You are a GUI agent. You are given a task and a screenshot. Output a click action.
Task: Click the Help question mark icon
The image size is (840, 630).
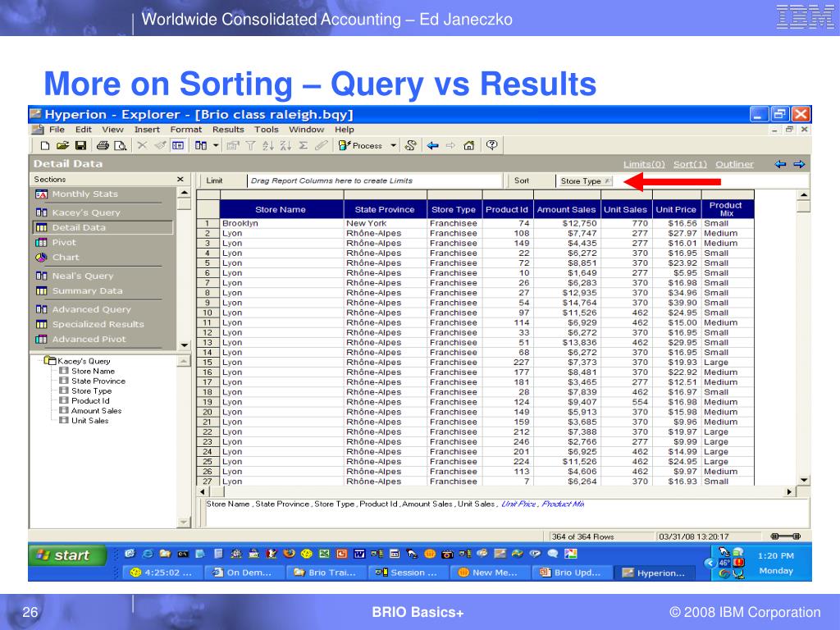pos(492,145)
